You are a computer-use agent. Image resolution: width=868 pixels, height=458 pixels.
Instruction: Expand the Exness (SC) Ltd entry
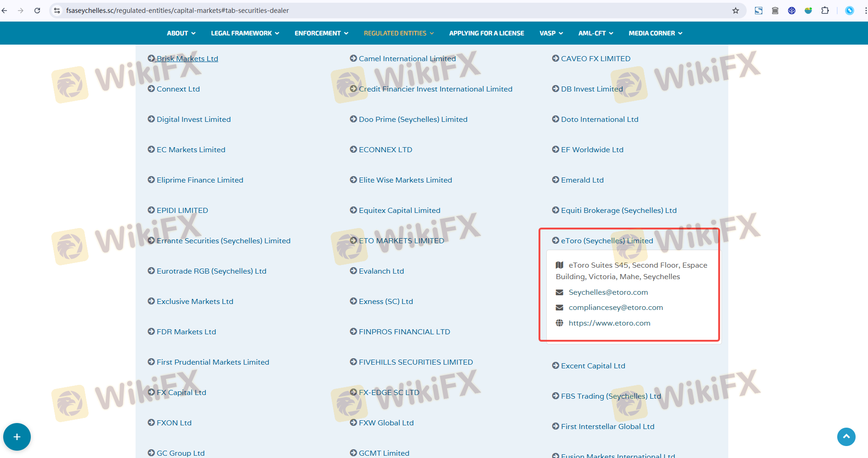(386, 301)
